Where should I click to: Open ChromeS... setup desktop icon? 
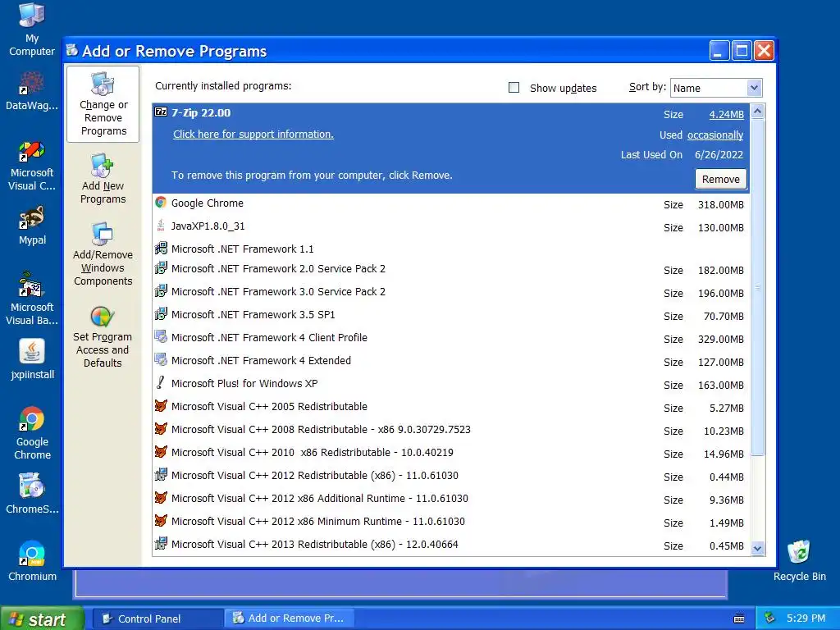(32, 493)
